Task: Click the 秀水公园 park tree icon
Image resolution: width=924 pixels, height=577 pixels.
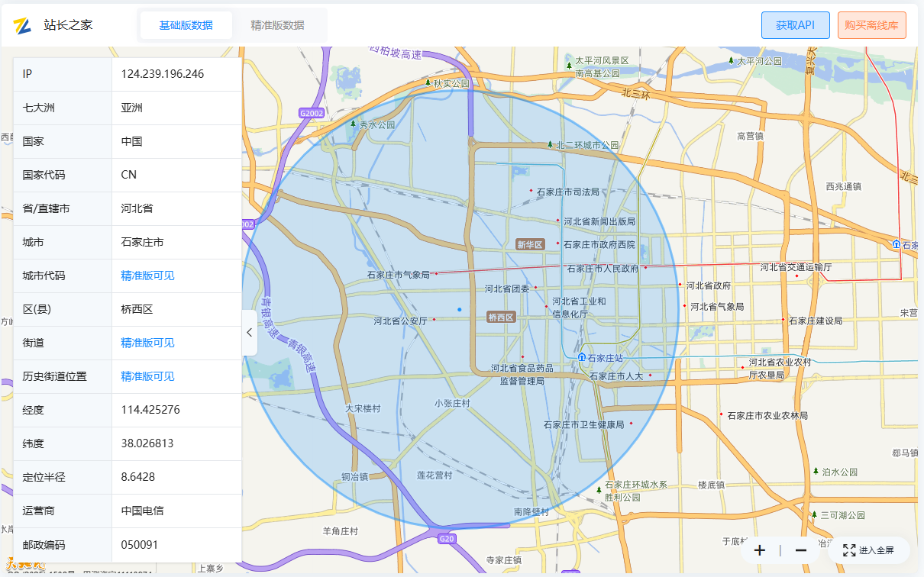Action: [353, 124]
